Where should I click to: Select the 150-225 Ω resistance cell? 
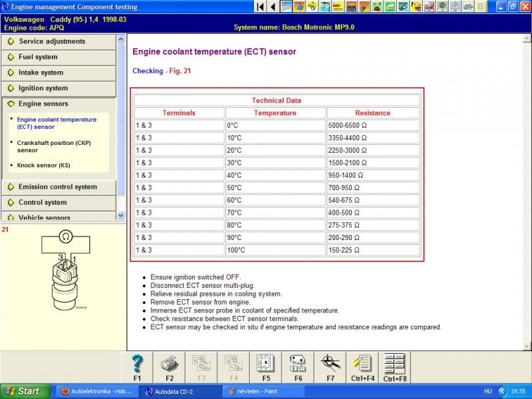coord(372,251)
